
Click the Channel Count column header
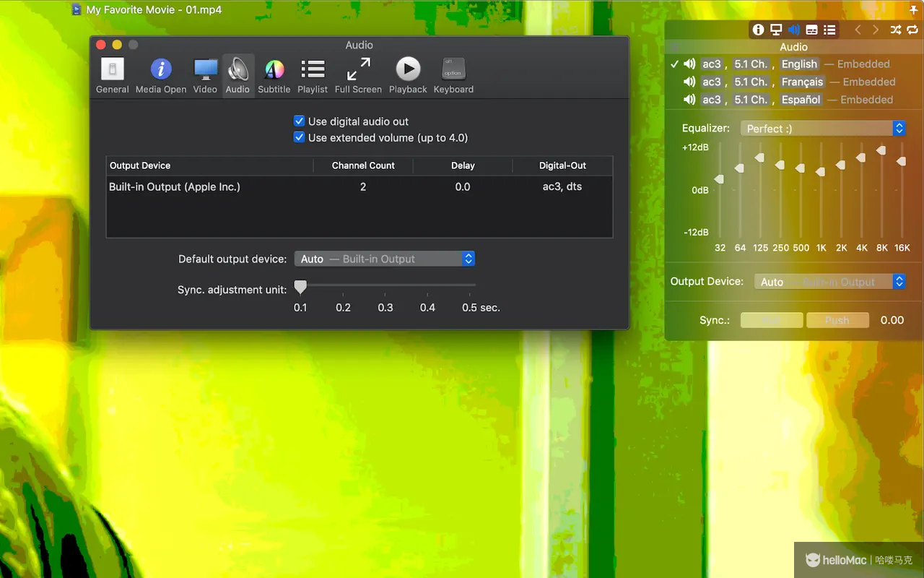[x=363, y=165]
